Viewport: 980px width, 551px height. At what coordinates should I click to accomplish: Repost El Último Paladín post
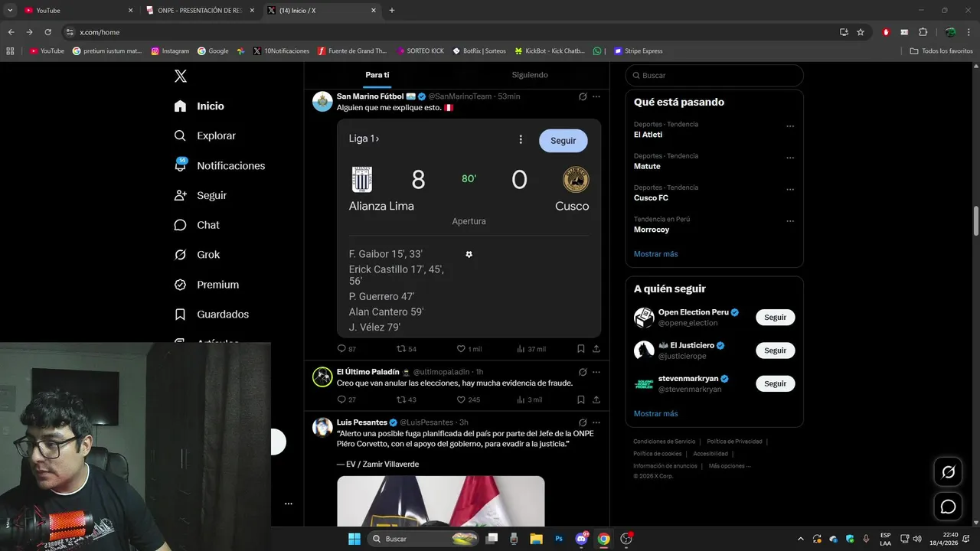pos(400,399)
